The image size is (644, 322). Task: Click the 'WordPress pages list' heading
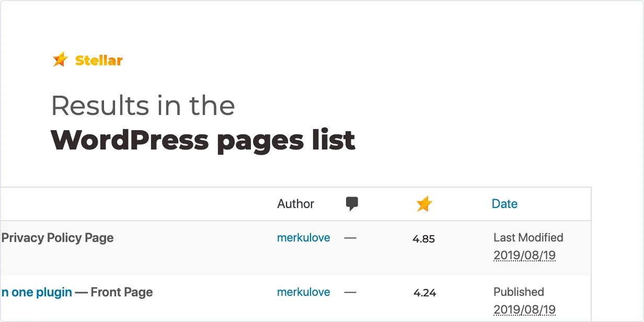(203, 140)
